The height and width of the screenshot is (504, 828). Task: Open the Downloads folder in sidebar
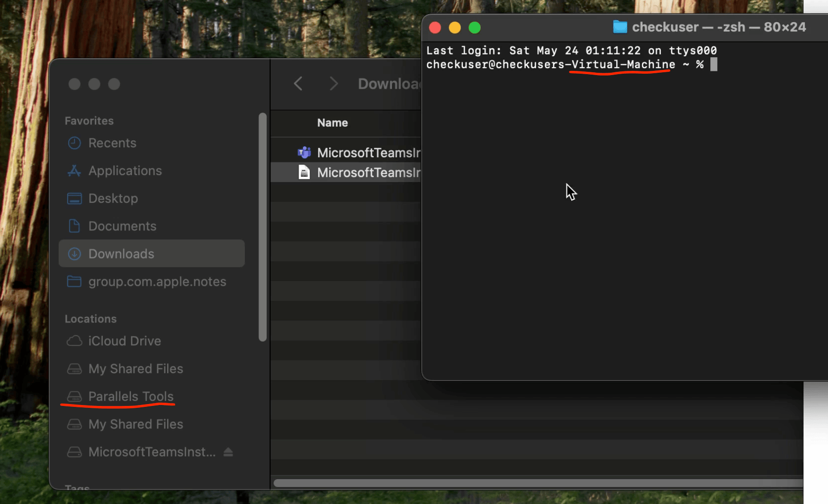click(121, 254)
